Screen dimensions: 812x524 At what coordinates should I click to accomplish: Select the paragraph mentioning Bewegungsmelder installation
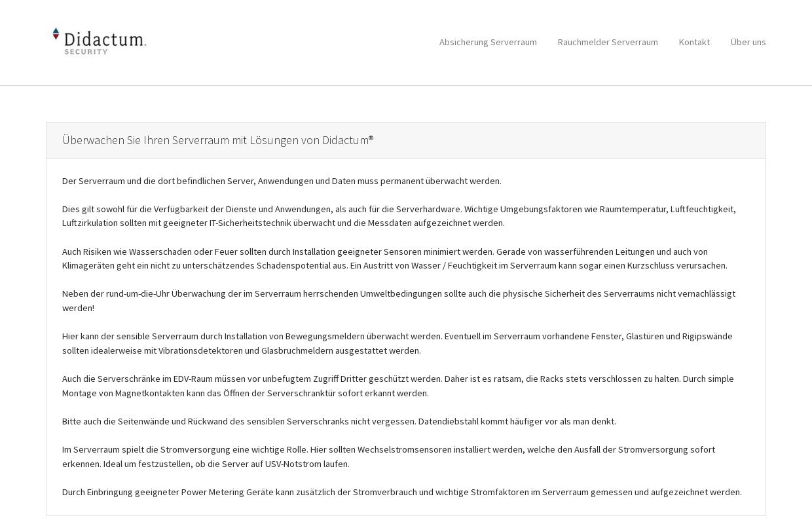click(x=396, y=343)
